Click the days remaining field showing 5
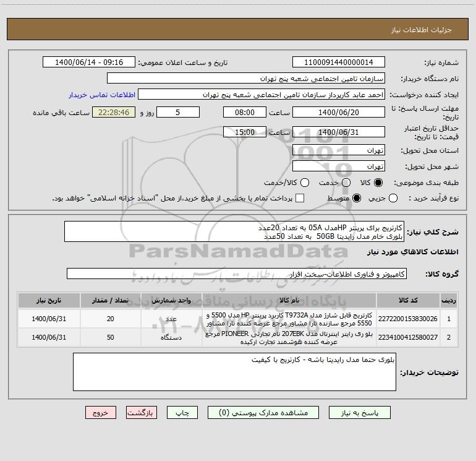 pyautogui.click(x=178, y=113)
